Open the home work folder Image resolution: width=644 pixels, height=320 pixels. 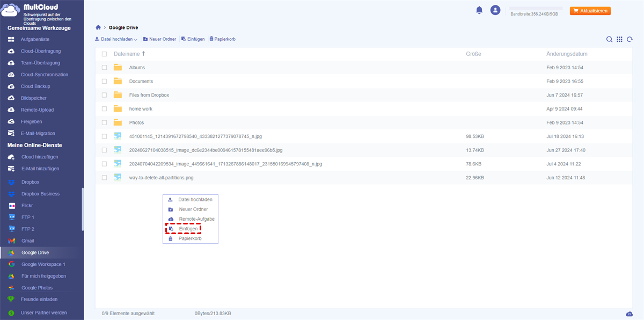141,109
